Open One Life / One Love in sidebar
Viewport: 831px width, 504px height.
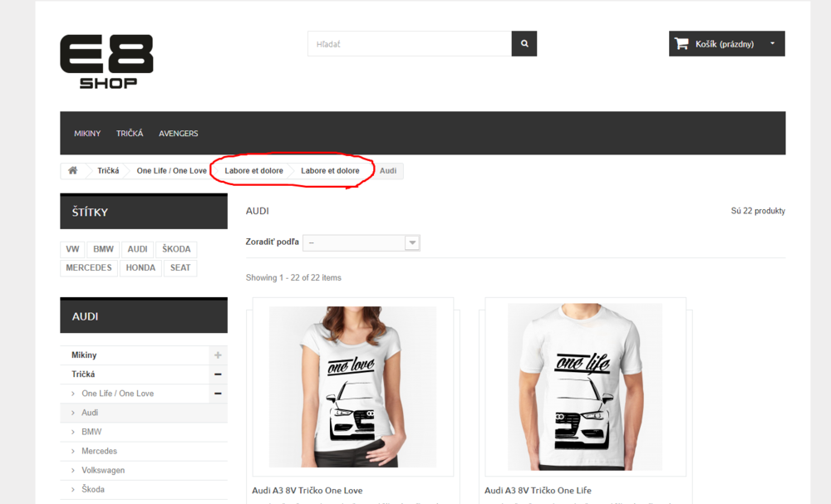tap(118, 394)
